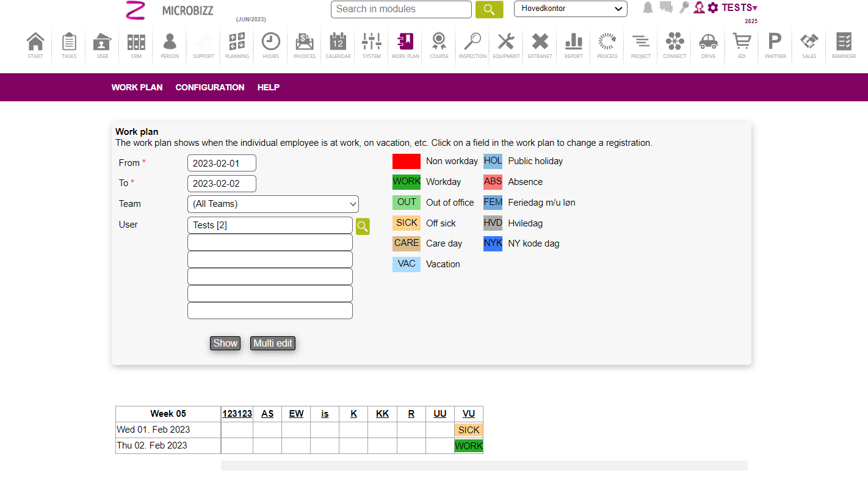This screenshot has height=501, width=868.
Task: Open the settings gear icon
Action: coord(712,8)
